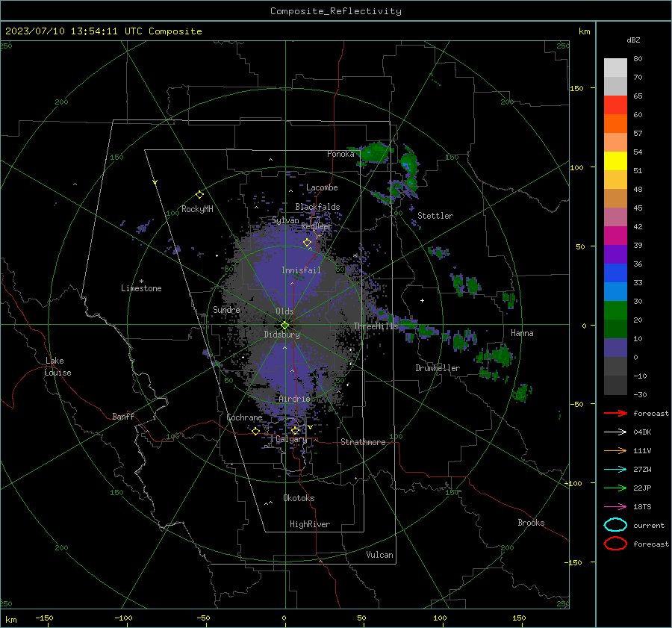Click the Brooks city label

point(531,523)
